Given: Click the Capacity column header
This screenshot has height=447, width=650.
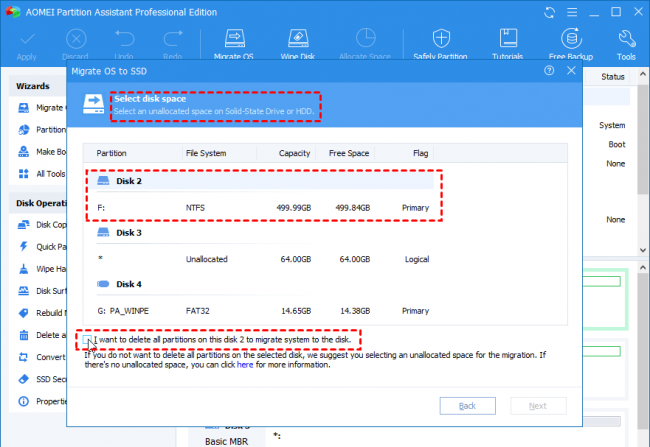Looking at the screenshot, I should (x=286, y=153).
